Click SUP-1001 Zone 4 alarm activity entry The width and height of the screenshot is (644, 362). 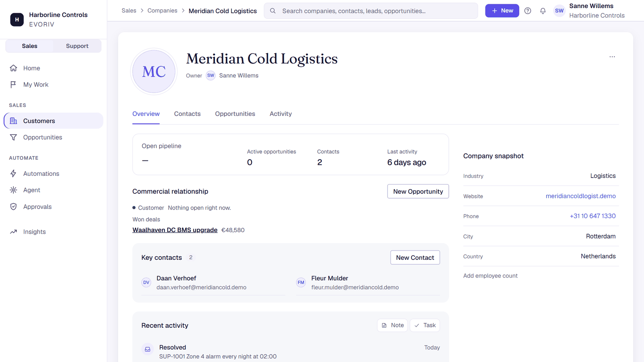(x=218, y=356)
